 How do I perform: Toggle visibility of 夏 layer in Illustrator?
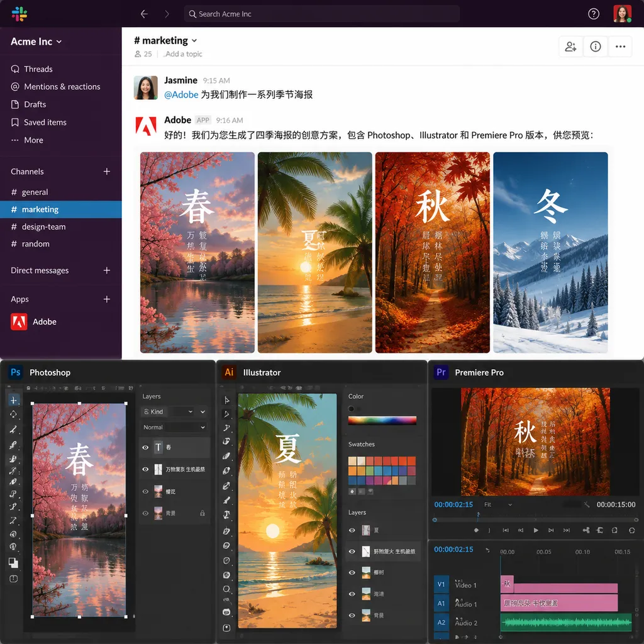pos(352,530)
